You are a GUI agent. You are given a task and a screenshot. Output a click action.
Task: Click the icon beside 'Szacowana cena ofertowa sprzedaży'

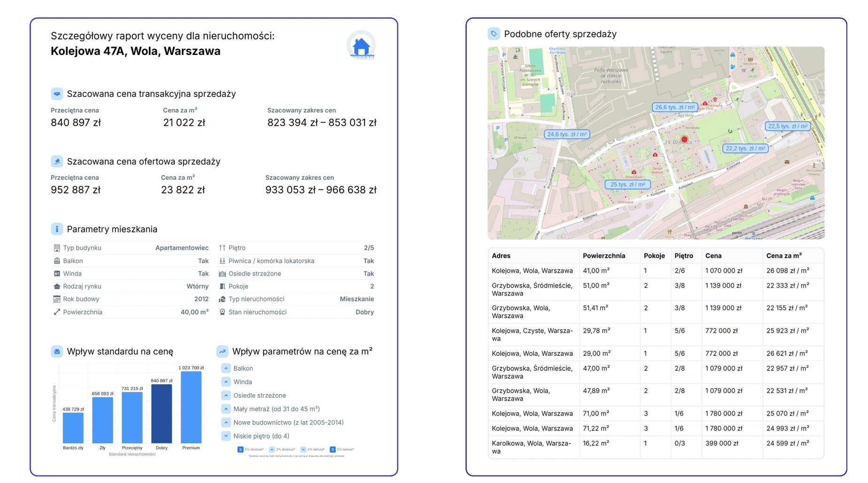point(57,161)
